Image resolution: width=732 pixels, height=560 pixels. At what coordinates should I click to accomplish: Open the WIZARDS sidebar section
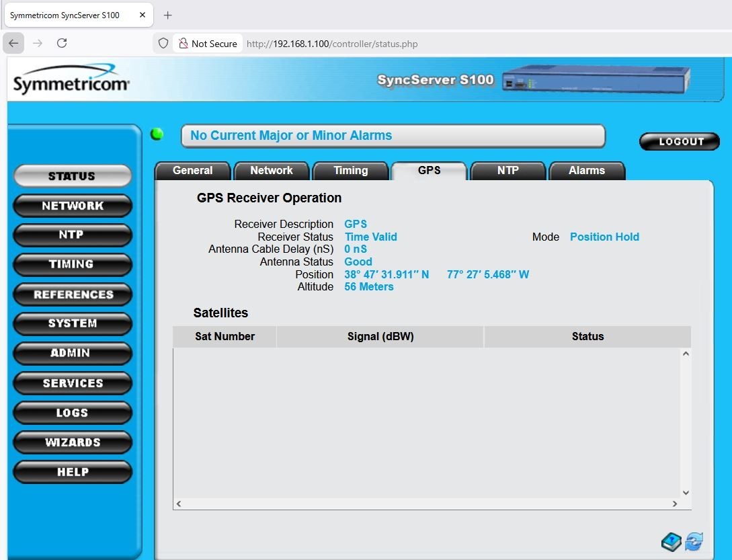pyautogui.click(x=73, y=442)
